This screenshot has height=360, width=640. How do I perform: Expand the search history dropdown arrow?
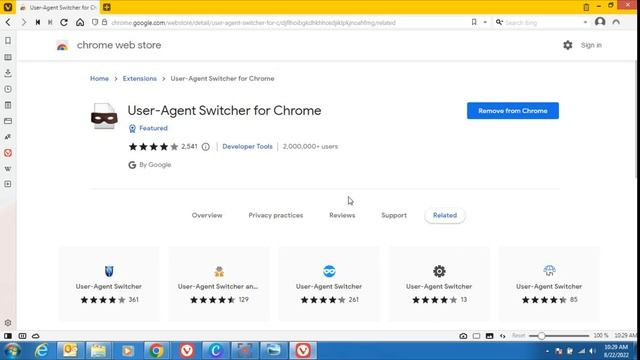585,22
